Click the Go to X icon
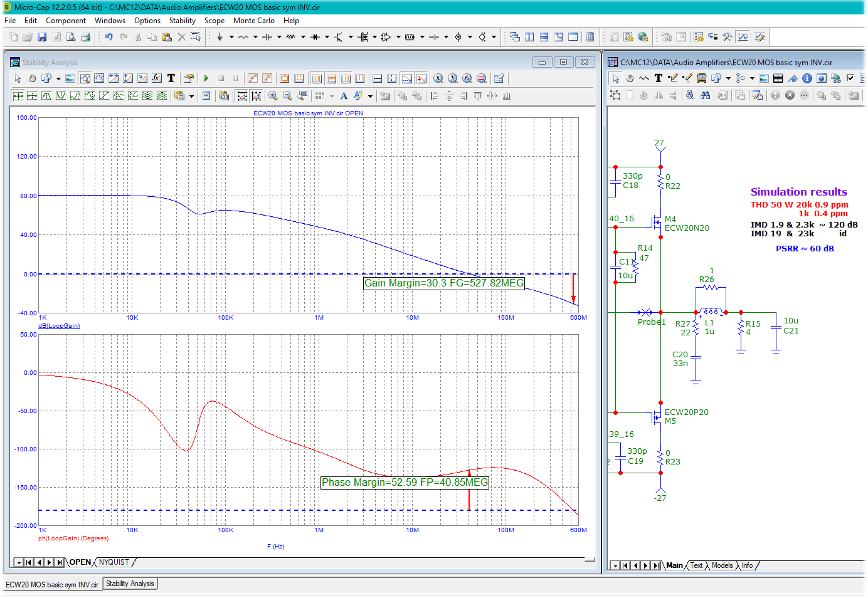Viewport: 868px width, 598px height. pyautogui.click(x=438, y=78)
